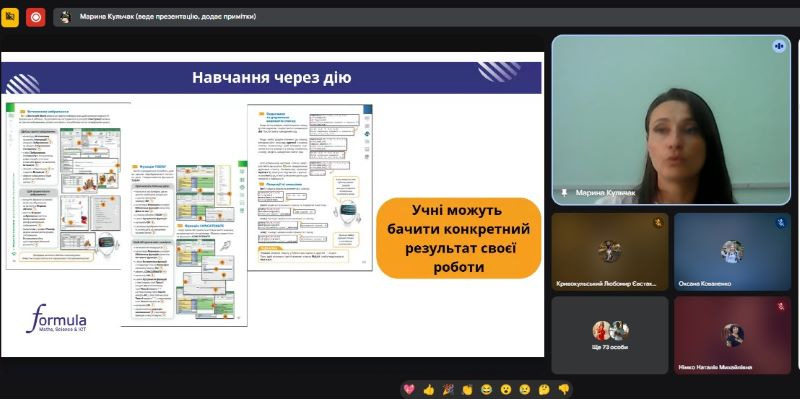Send the thinking face reaction

click(544, 389)
